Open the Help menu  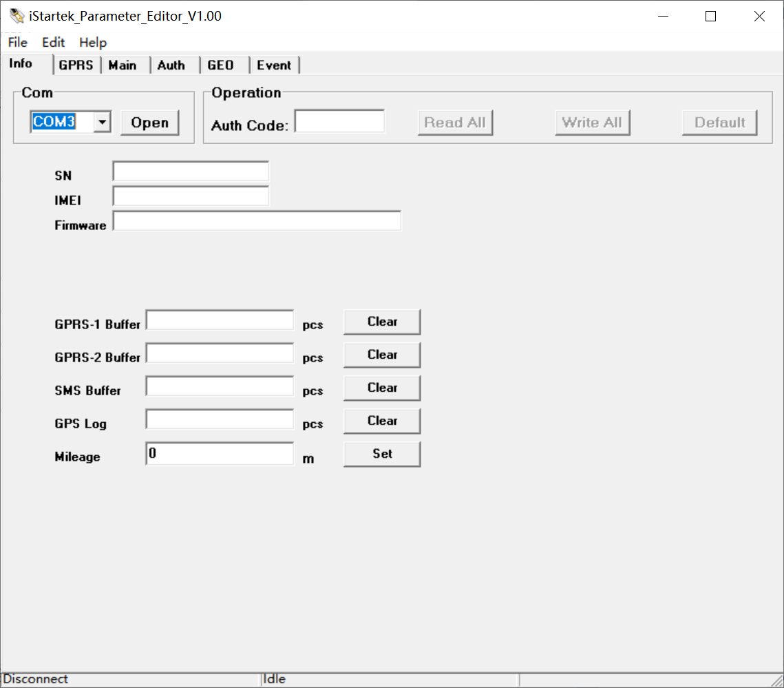(92, 42)
